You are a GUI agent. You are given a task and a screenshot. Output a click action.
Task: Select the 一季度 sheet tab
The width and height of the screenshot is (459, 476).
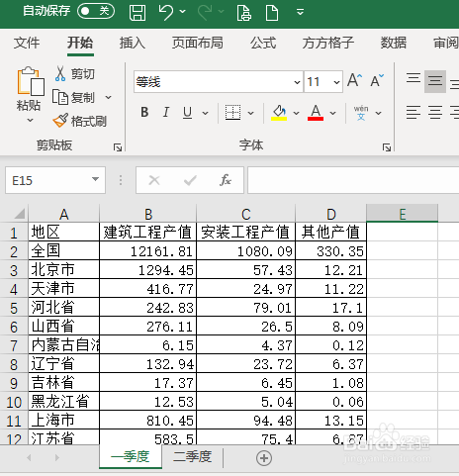[131, 457]
